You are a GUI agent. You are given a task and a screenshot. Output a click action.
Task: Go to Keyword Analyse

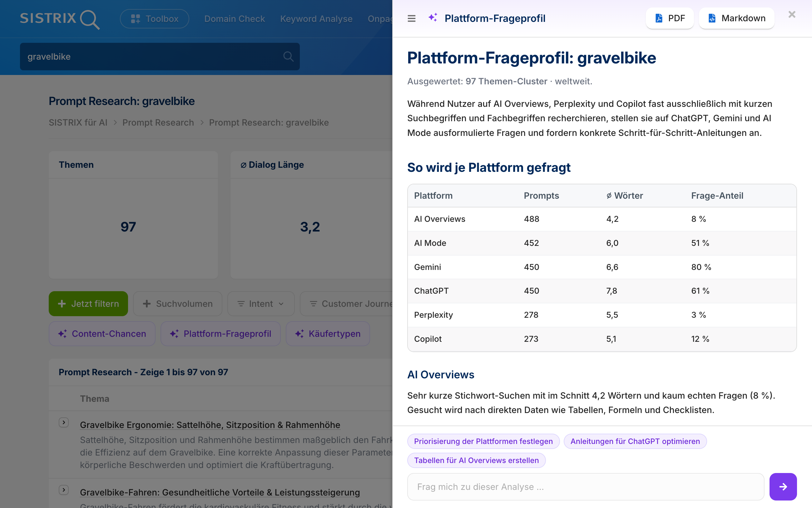pos(316,19)
